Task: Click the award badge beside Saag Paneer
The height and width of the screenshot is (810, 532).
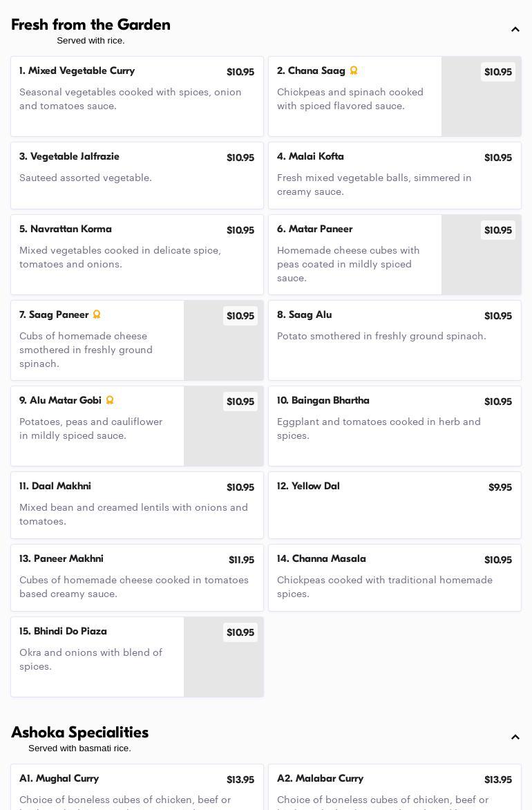Action: pyautogui.click(x=97, y=314)
